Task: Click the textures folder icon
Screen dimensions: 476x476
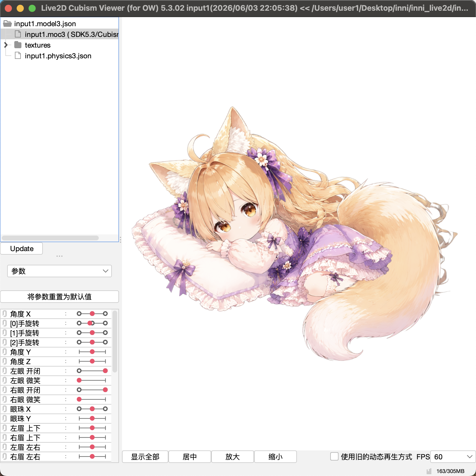Action: coord(18,45)
